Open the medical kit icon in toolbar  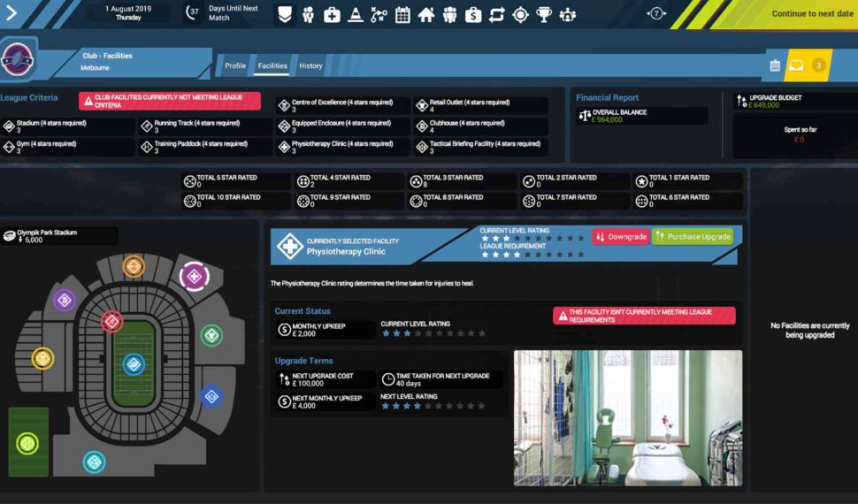tap(332, 15)
